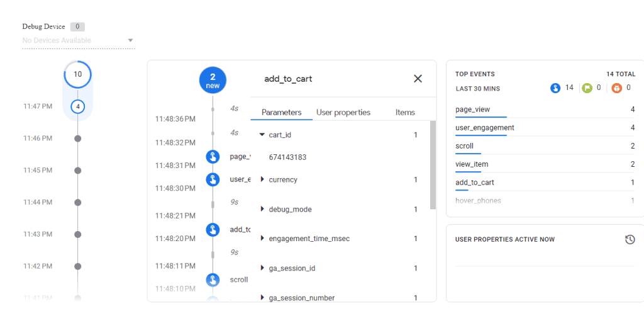The height and width of the screenshot is (311, 644).
Task: Select scroll in Top Events list
Action: (464, 146)
